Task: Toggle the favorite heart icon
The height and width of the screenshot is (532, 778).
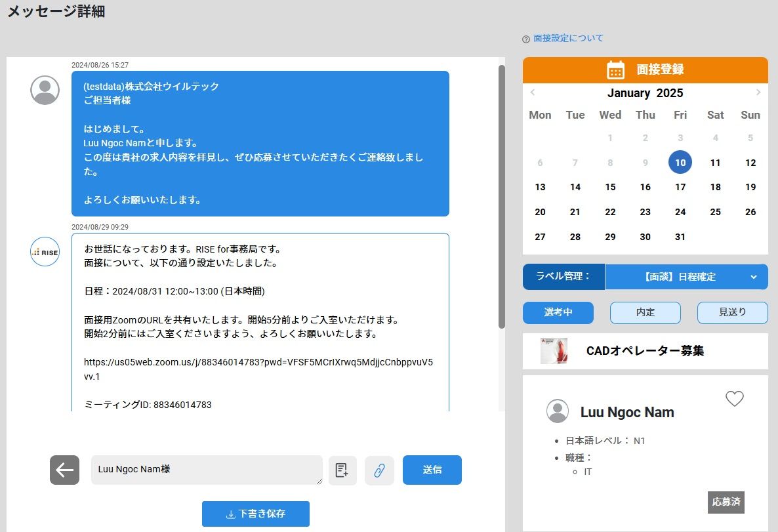Action: point(734,398)
